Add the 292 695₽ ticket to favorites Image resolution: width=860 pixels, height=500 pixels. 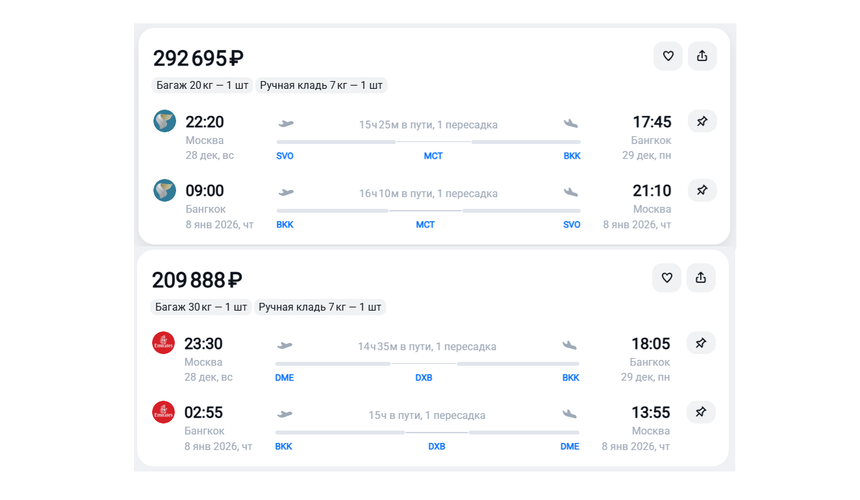(x=668, y=56)
